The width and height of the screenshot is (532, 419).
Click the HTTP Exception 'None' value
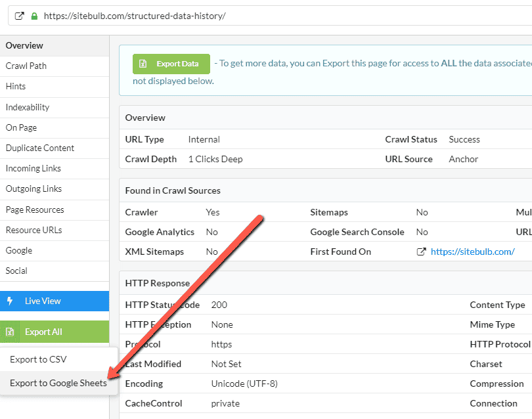(x=222, y=324)
